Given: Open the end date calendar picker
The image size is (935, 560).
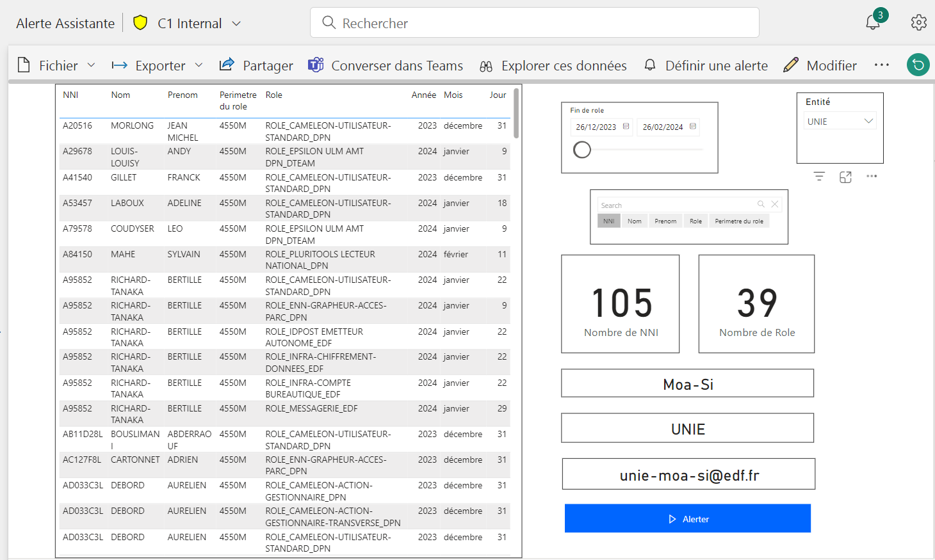Looking at the screenshot, I should click(693, 127).
